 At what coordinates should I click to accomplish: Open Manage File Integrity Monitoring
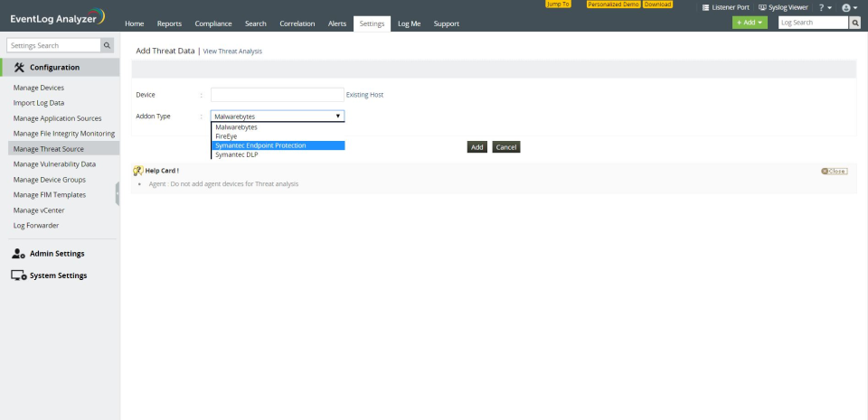pyautogui.click(x=64, y=134)
